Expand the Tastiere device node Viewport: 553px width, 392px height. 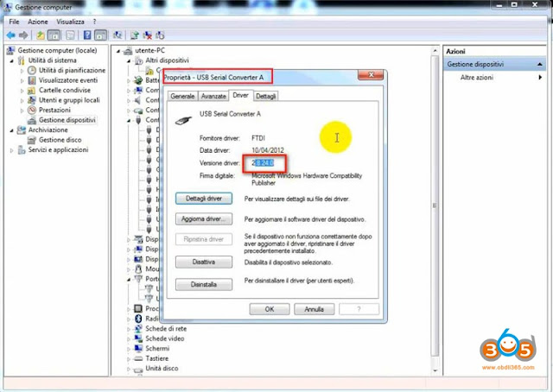tap(129, 359)
